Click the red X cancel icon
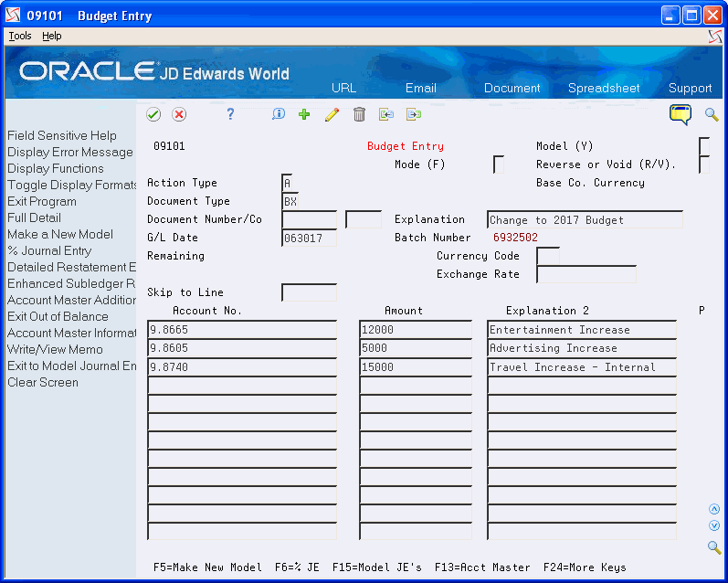Image resolution: width=728 pixels, height=583 pixels. [x=179, y=114]
